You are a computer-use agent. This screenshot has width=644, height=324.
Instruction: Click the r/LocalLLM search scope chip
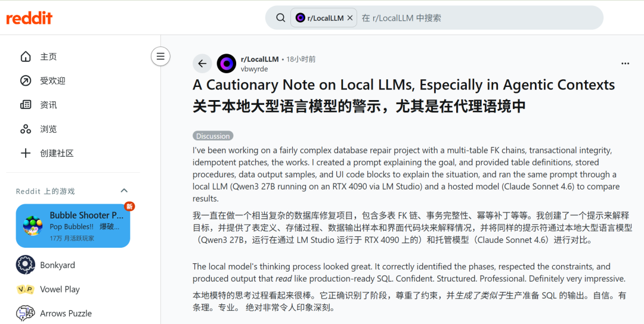tap(324, 18)
